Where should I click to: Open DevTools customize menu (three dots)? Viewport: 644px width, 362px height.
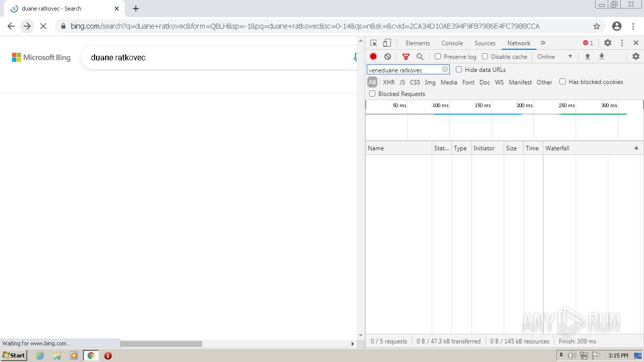coord(622,43)
